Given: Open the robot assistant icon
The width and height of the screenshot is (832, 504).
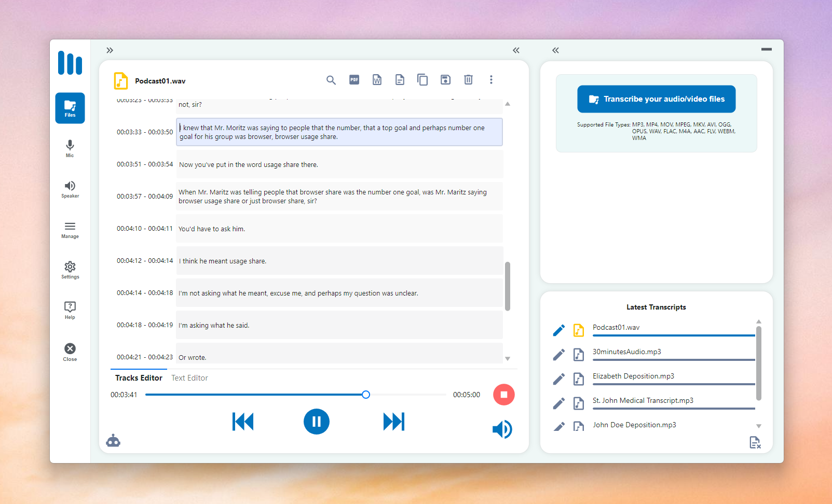Looking at the screenshot, I should pos(113,440).
